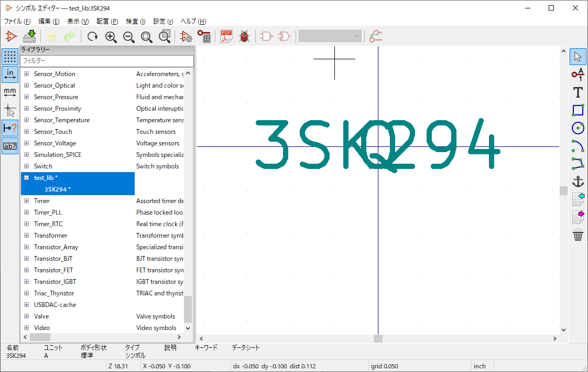Toggle grid display button
588x372 pixels.
(x=9, y=57)
